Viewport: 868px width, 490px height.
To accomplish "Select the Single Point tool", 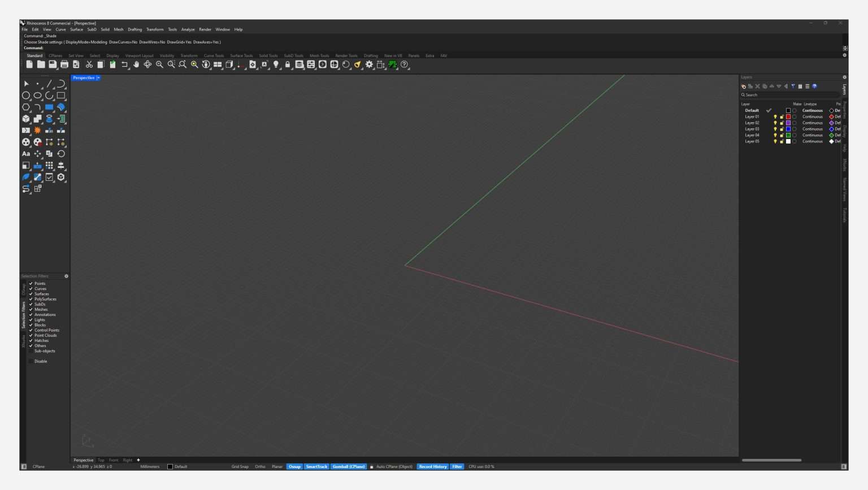I will pos(37,84).
